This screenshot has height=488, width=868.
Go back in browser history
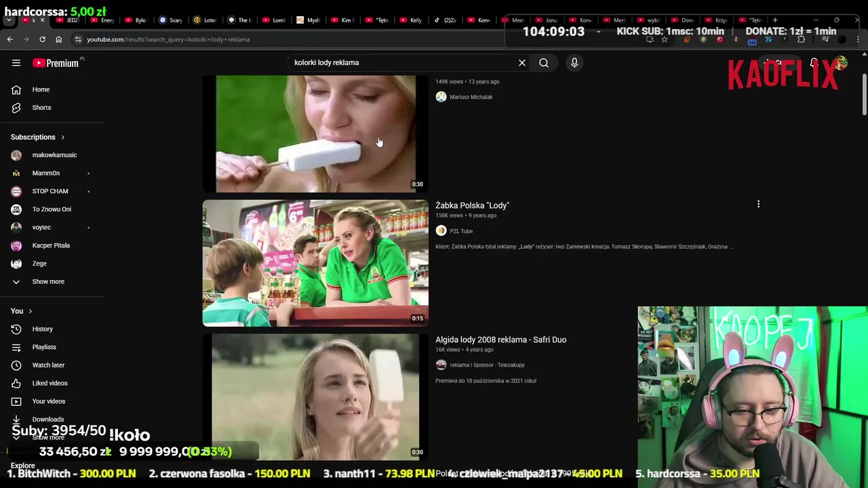click(10, 39)
